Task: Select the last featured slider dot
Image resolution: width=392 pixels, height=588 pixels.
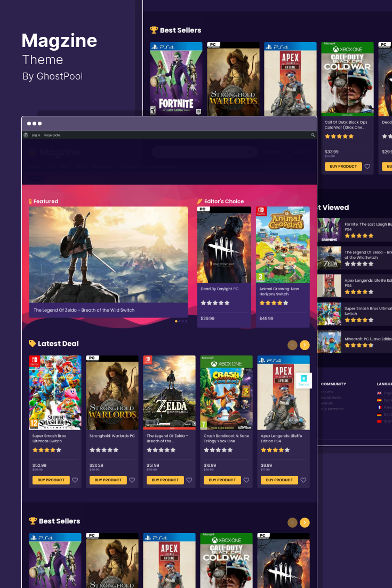Action: [186, 321]
